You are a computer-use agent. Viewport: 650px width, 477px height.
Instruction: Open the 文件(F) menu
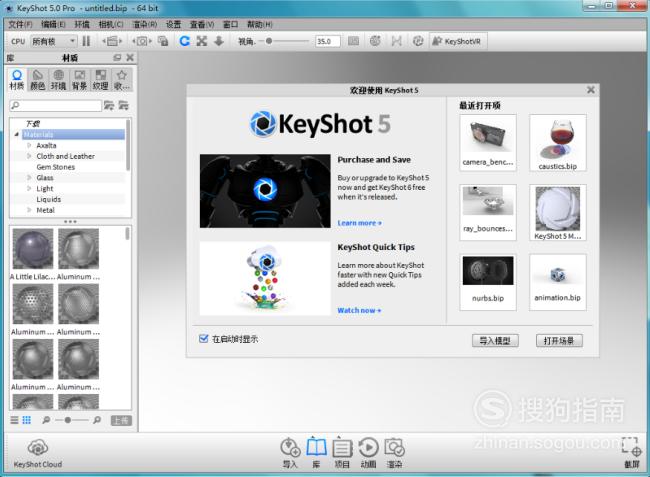(20, 24)
